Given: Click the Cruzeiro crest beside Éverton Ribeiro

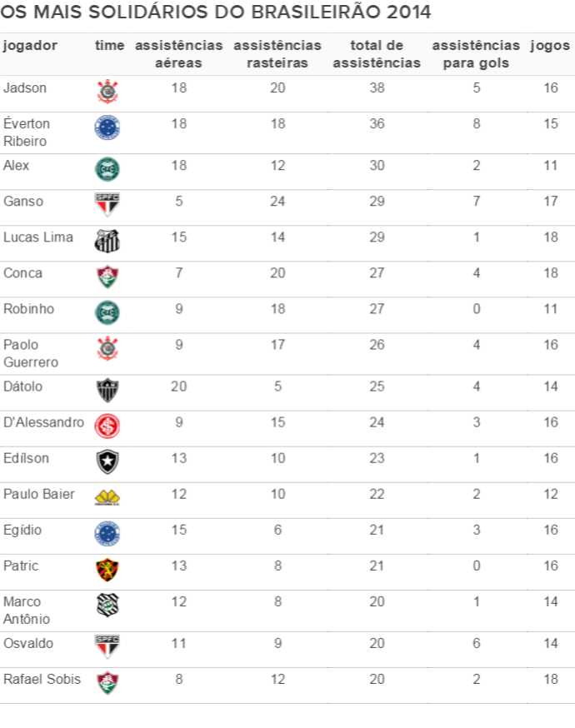Looking at the screenshot, I should 107,127.
